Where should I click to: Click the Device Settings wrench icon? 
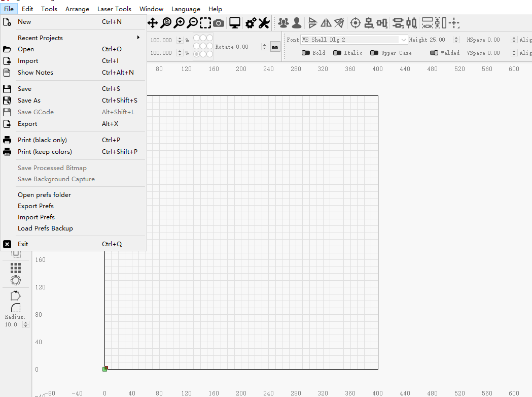(x=264, y=23)
